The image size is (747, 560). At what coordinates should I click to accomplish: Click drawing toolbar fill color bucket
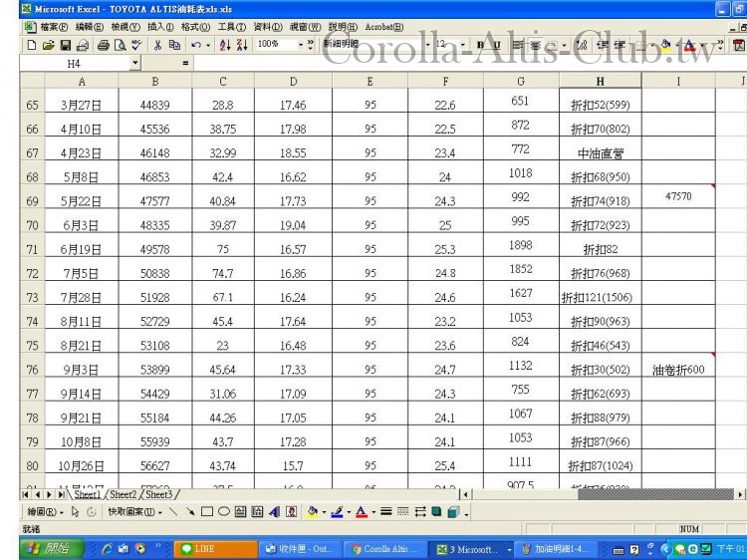click(313, 512)
